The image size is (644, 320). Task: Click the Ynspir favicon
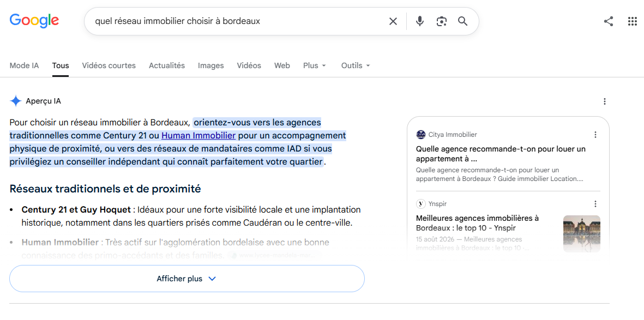coord(420,204)
